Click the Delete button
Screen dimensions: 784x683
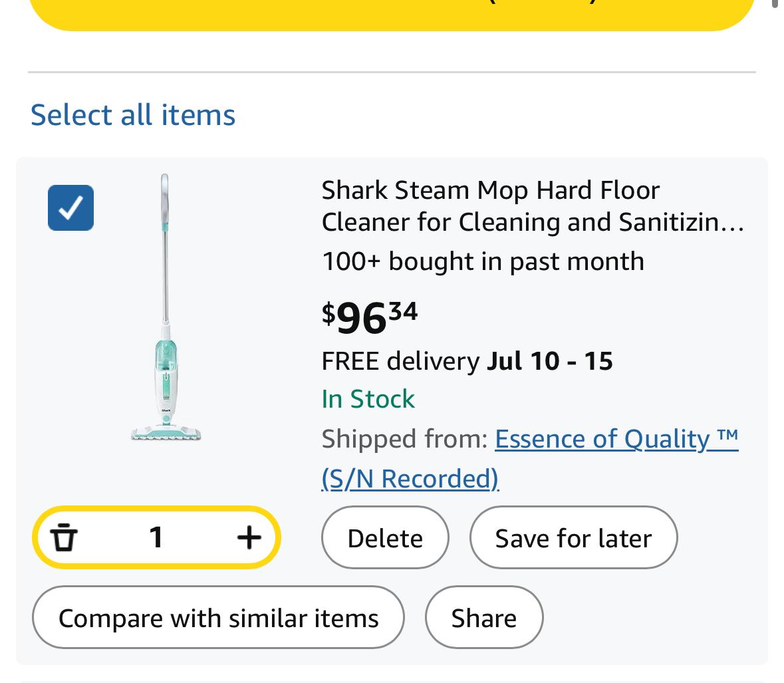[385, 537]
